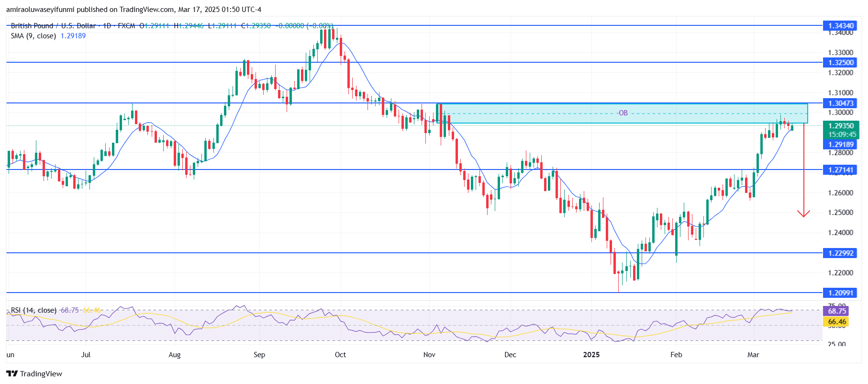Select the British Pound / U.S. Dollar symbol title
This screenshot has height=384, width=868.
53,26
